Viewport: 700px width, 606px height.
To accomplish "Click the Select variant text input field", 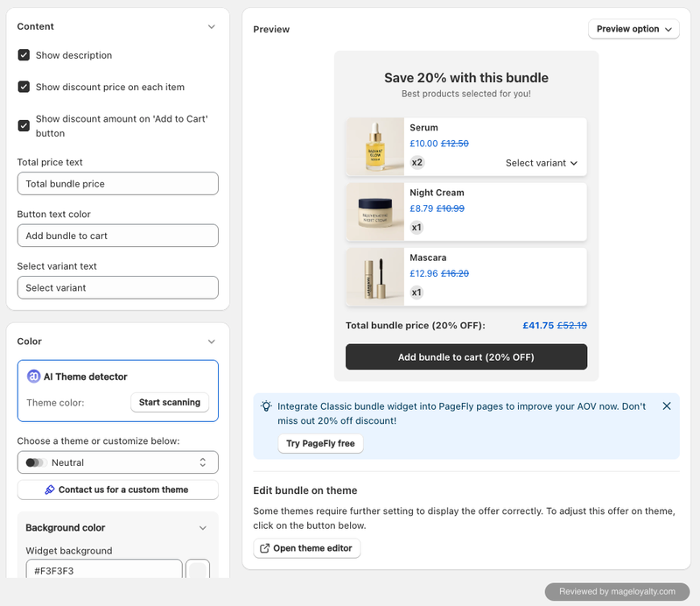I will pyautogui.click(x=118, y=287).
